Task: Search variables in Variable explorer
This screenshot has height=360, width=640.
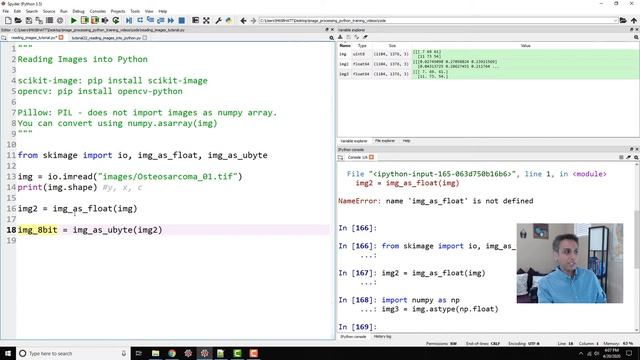Action: pyautogui.click(x=636, y=37)
